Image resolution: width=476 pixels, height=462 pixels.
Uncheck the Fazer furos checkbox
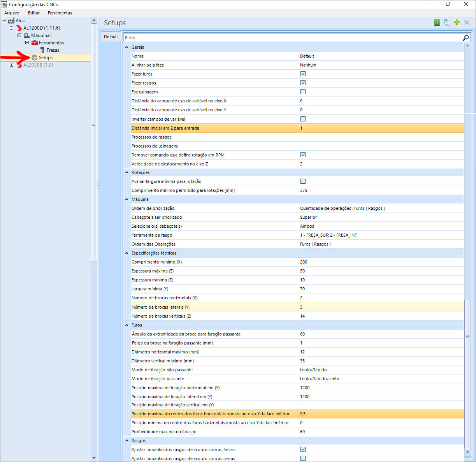303,74
